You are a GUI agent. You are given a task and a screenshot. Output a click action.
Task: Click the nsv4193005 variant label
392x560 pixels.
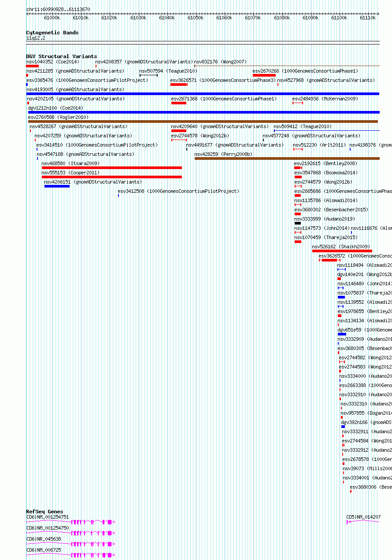75,89
